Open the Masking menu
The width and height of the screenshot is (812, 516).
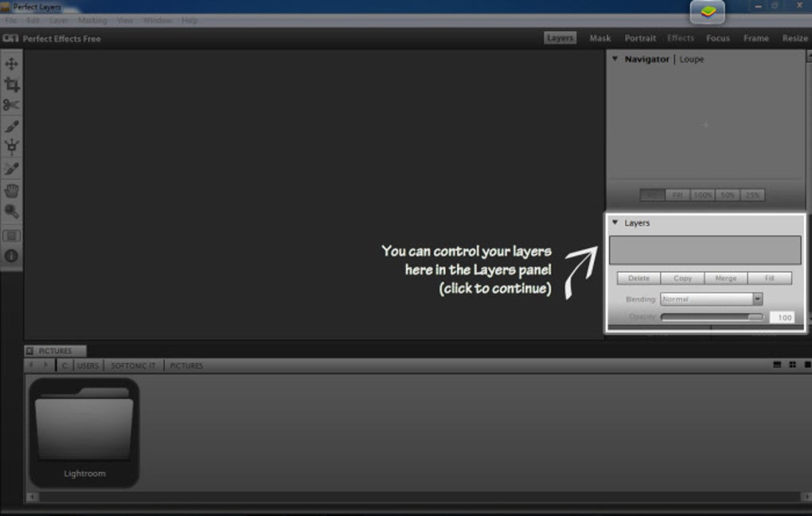click(92, 20)
